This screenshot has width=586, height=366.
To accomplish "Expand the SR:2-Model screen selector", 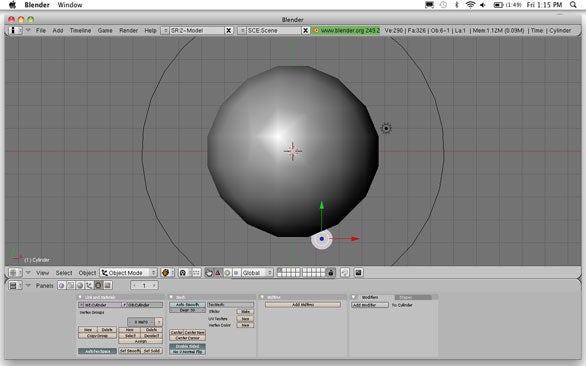I will 164,30.
